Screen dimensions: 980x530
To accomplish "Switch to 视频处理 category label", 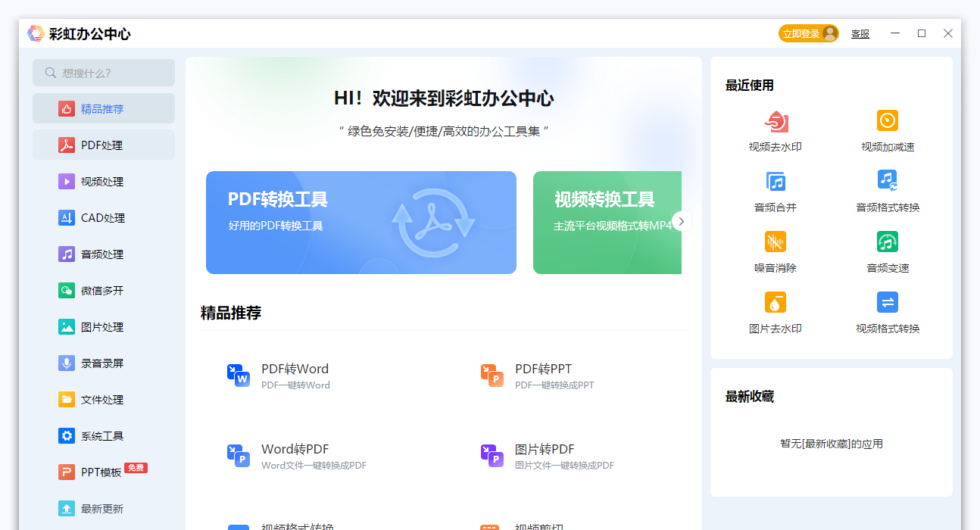I will [102, 182].
